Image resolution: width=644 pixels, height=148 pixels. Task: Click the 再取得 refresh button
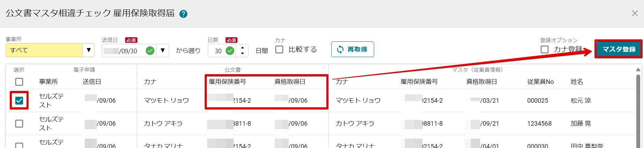click(x=353, y=49)
